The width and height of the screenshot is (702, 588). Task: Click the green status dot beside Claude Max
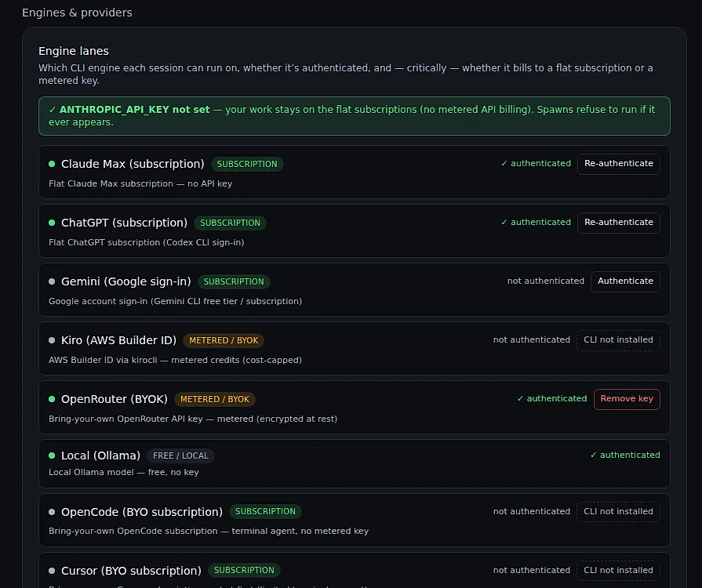[52, 164]
